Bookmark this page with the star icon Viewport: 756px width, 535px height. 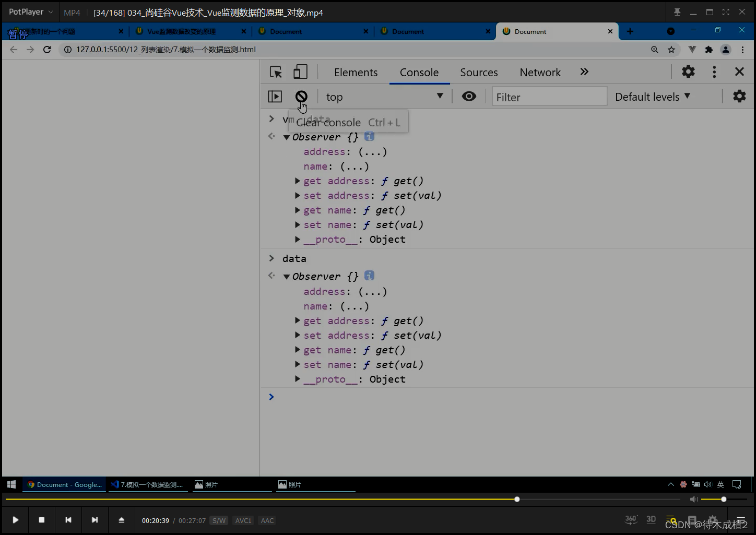pyautogui.click(x=671, y=50)
